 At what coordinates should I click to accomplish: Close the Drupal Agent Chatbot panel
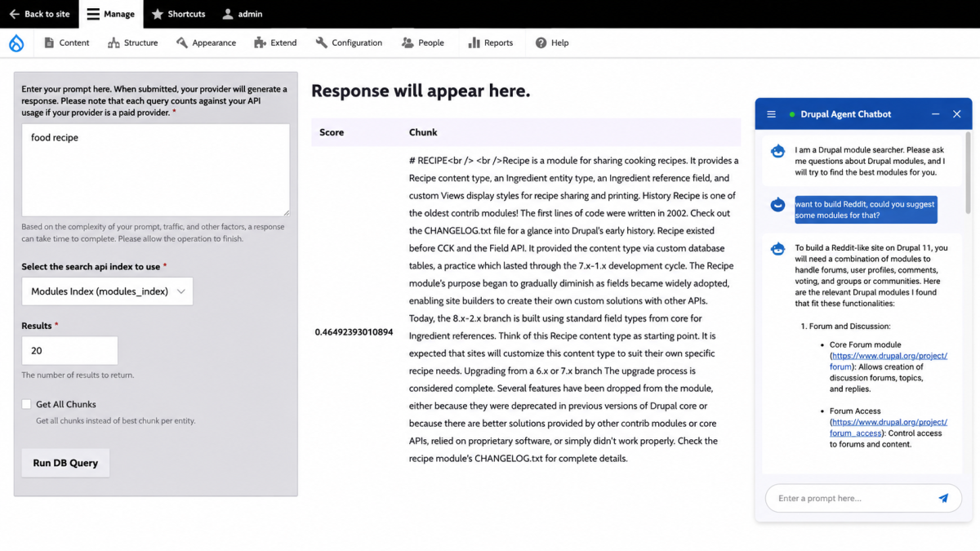[957, 114]
